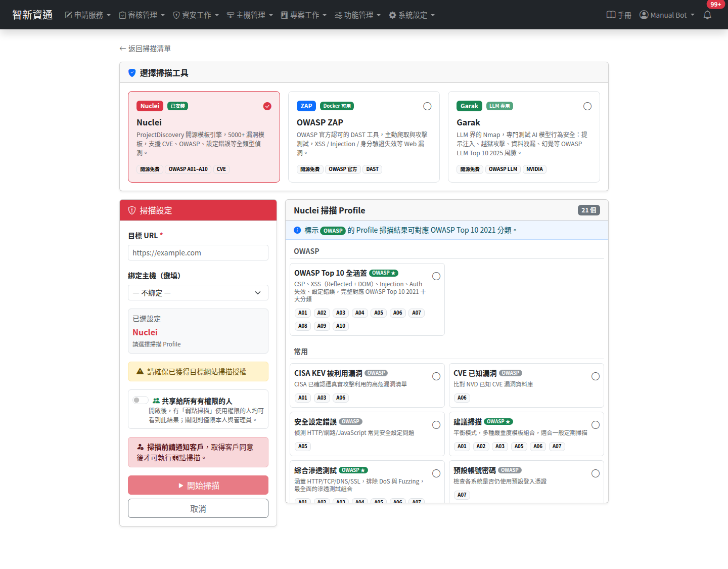Expand the 主機管理 menu

point(250,15)
